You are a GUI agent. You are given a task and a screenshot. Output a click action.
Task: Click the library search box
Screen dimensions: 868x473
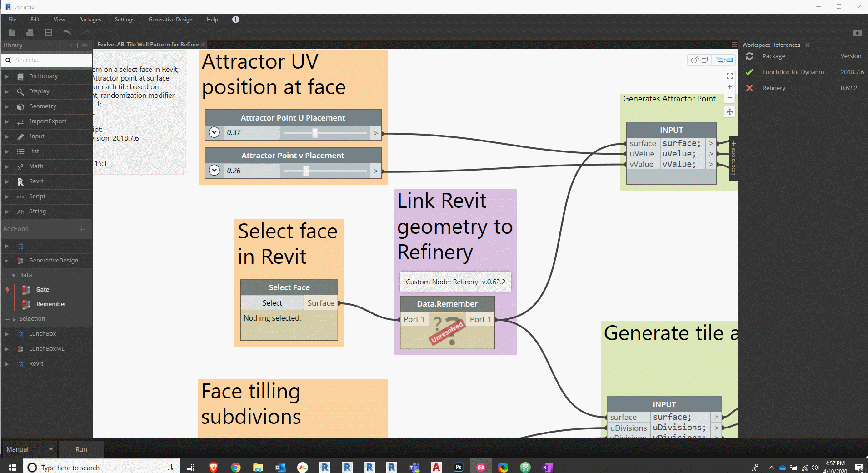(47, 60)
